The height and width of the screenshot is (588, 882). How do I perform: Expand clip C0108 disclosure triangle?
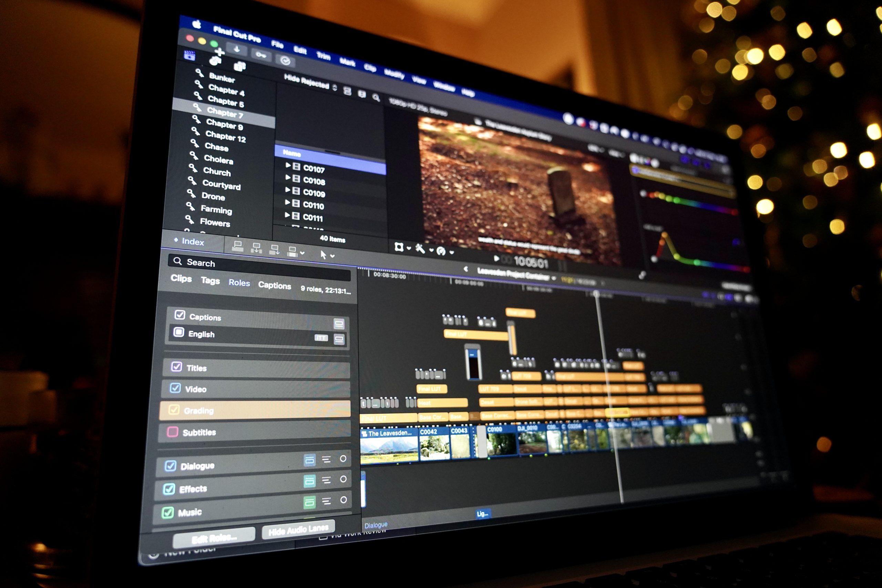(x=288, y=177)
